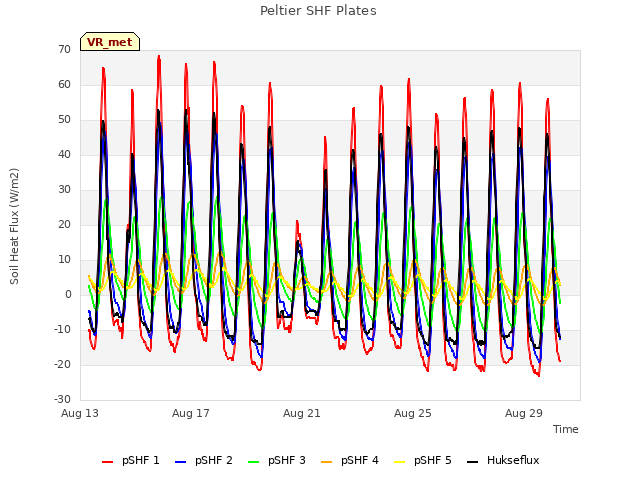
Task: Click the Aug 21 date tick label
Action: click(x=302, y=413)
